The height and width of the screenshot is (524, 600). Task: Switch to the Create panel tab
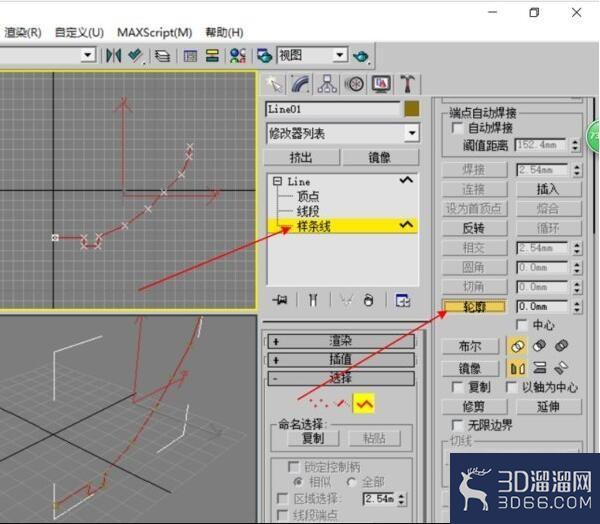pyautogui.click(x=275, y=84)
